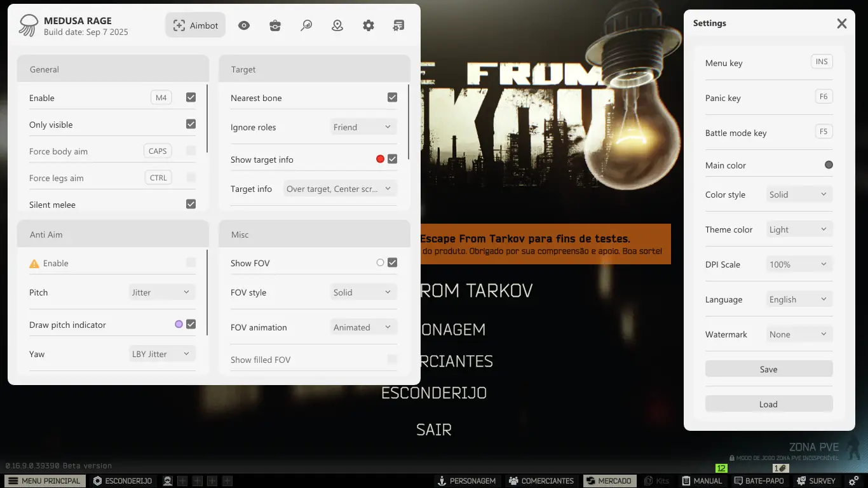This screenshot has width=868, height=488.
Task: Open the eye-icon visuals tab
Action: pyautogui.click(x=244, y=25)
